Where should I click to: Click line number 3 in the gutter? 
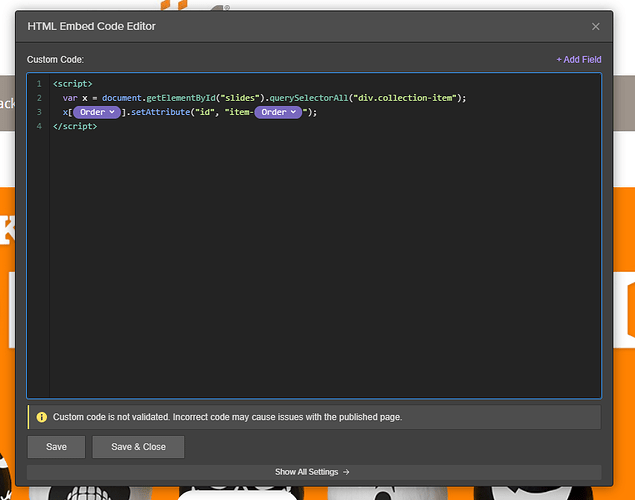(39, 112)
